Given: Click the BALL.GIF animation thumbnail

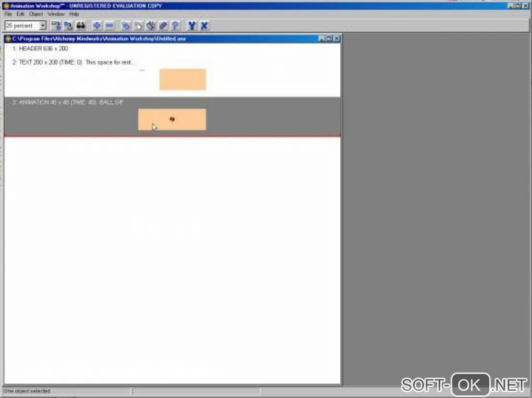Looking at the screenshot, I should click(x=172, y=119).
